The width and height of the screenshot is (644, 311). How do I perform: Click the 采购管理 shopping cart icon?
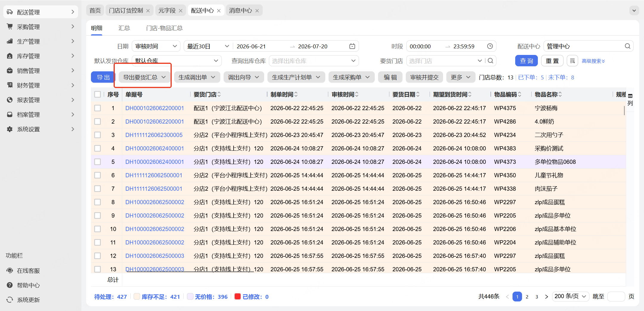tap(10, 27)
